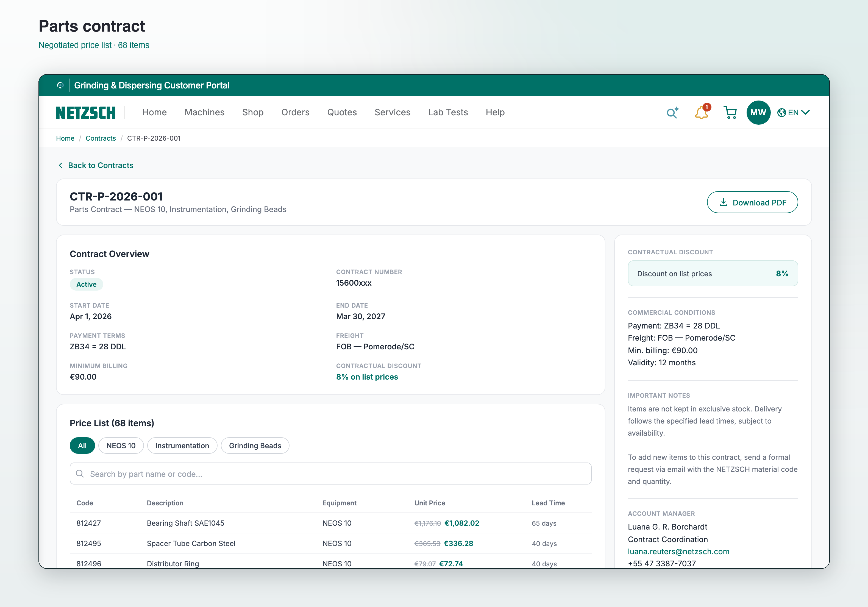This screenshot has height=607, width=868.
Task: Click the Luana G. R. Borchardt name
Action: tap(667, 527)
